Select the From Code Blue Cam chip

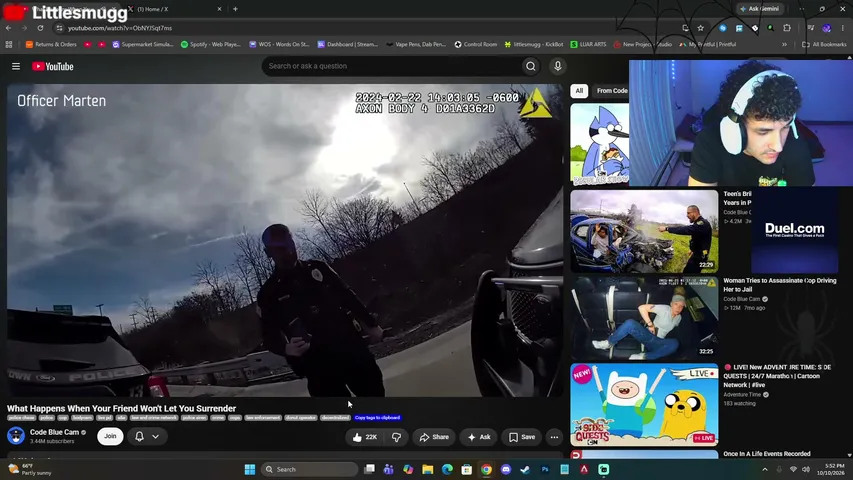tap(612, 91)
